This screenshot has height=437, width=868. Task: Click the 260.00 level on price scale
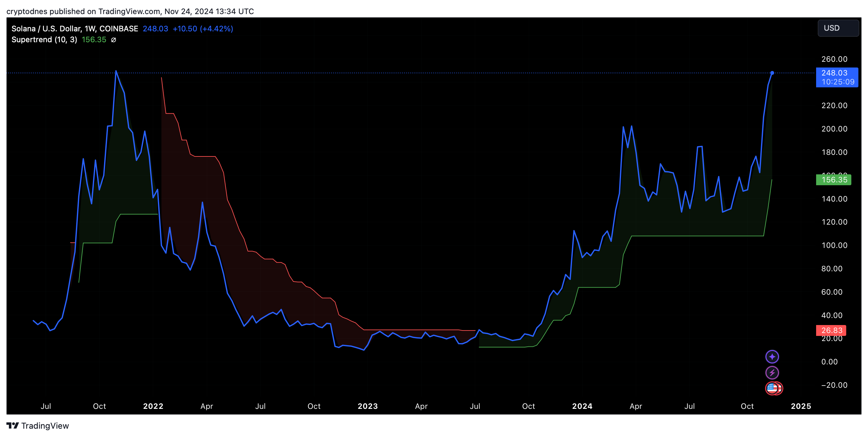tap(834, 59)
